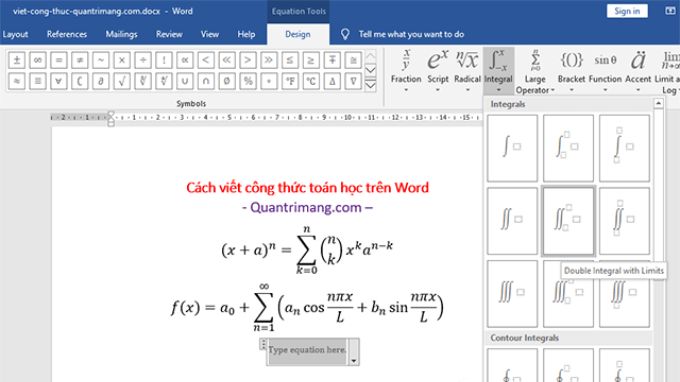Insert the infinity symbol
The image size is (680, 382).
click(x=38, y=60)
